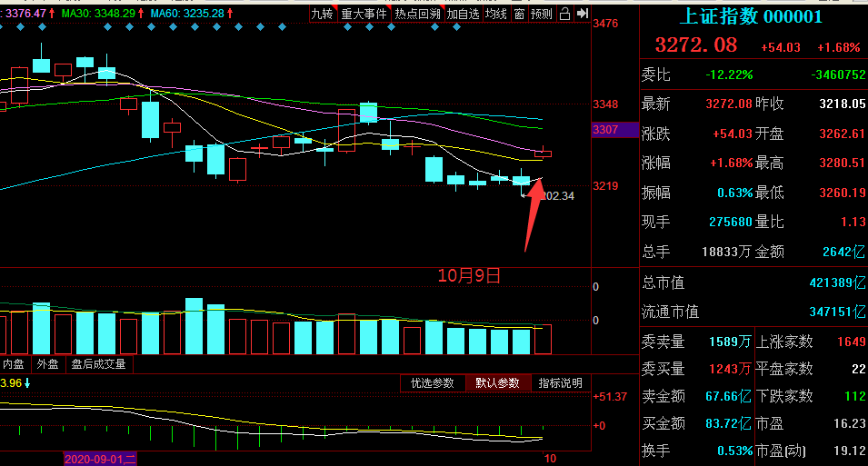This screenshot has height=466, width=868.
Task: Select the 平盘家数 value 22
Action: pos(859,369)
